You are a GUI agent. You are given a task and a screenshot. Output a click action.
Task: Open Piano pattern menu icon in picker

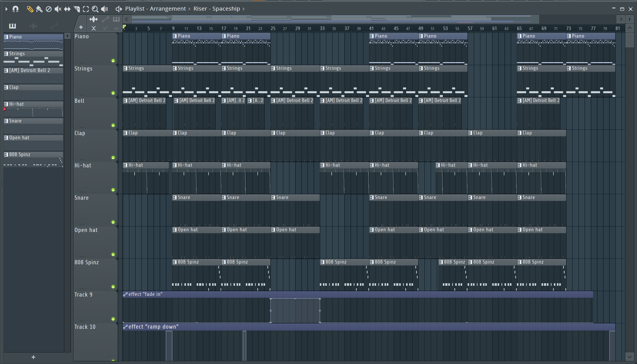point(6,37)
